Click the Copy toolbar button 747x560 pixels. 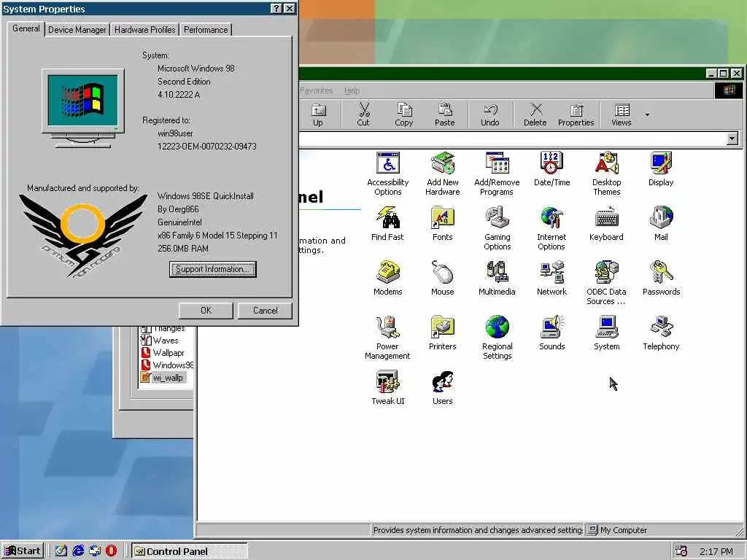[x=404, y=114]
